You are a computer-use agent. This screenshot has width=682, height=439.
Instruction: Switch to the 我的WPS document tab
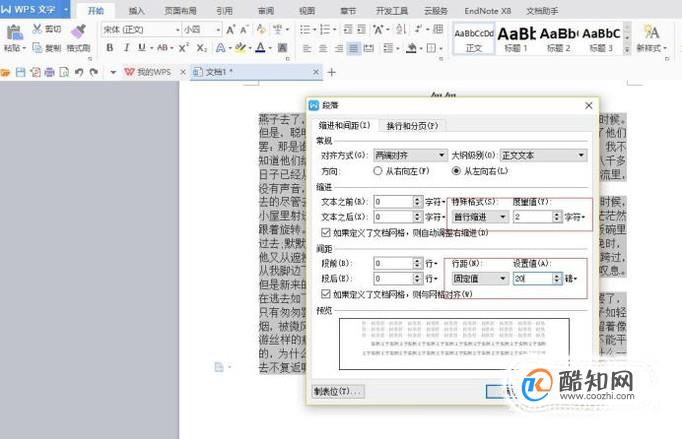point(154,72)
